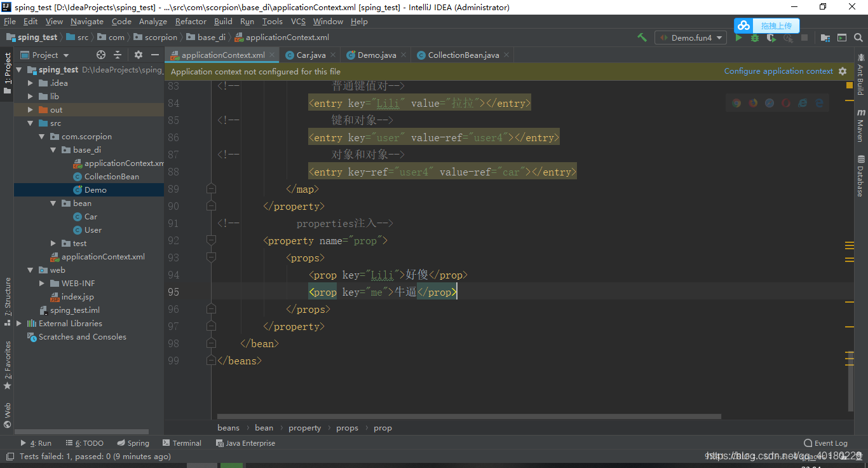Toggle the Maven side panel
Viewport: 868px width, 468px height.
(x=861, y=125)
